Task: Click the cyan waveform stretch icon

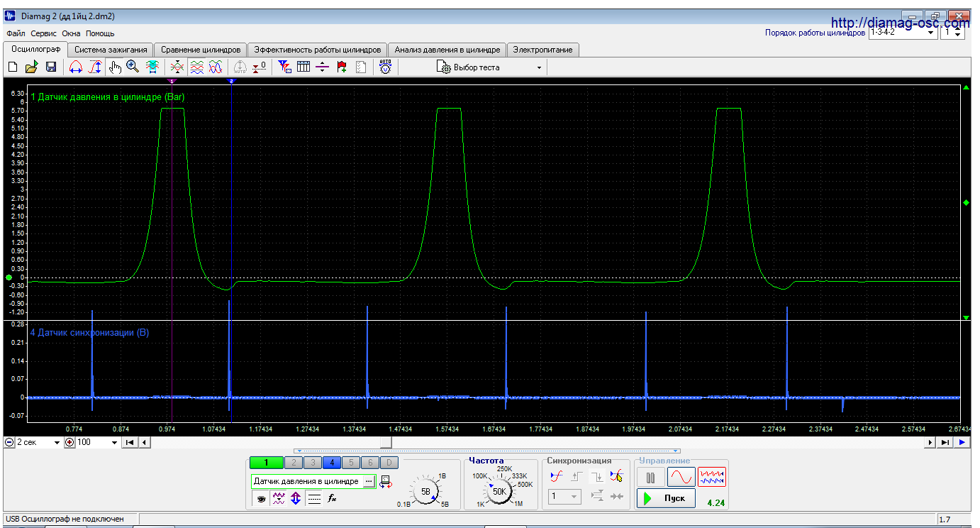Action: tap(152, 67)
